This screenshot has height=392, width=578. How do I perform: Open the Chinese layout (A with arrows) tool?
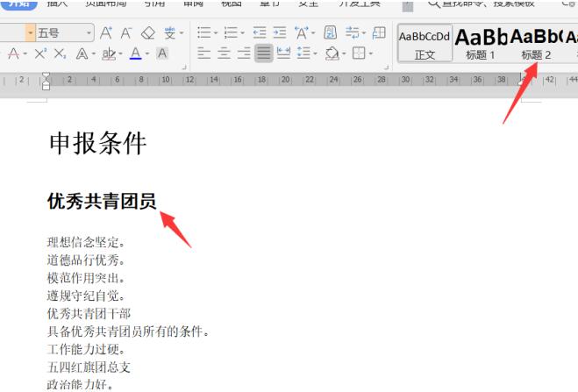tap(302, 32)
